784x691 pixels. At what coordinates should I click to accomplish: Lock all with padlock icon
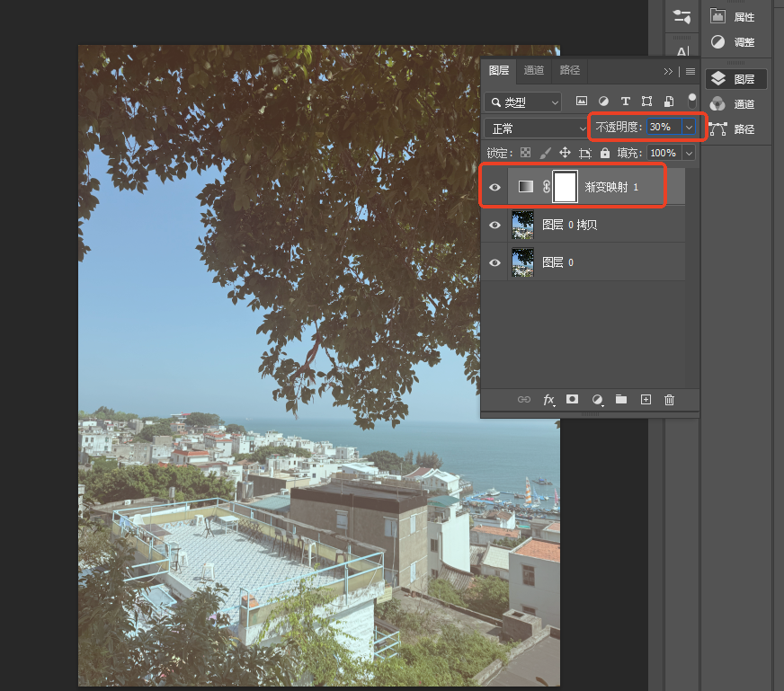[x=605, y=153]
